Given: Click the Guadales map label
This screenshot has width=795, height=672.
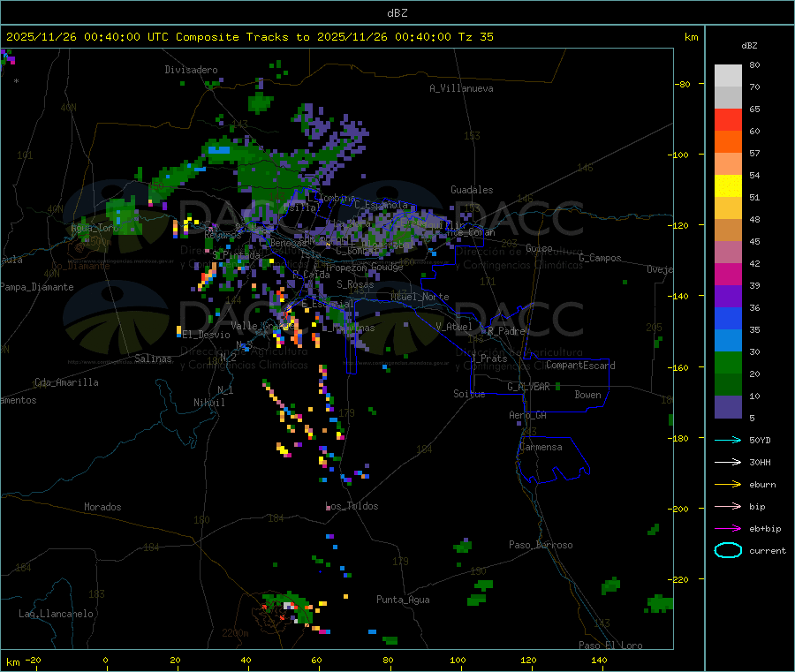Looking at the screenshot, I should 472,190.
